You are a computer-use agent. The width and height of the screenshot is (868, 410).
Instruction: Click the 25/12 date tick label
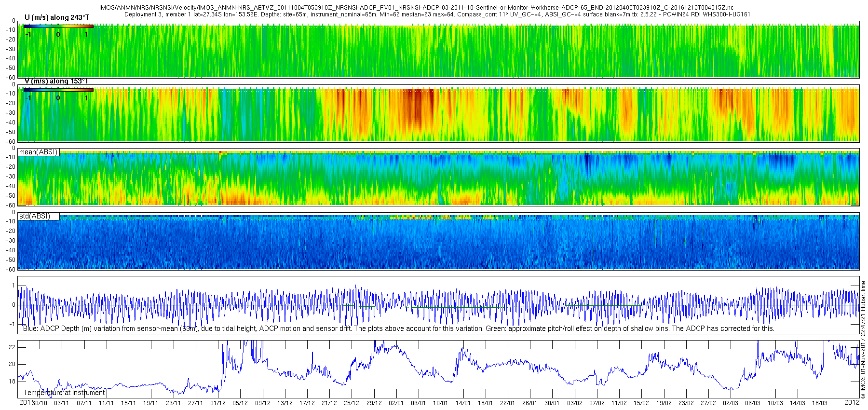point(352,403)
